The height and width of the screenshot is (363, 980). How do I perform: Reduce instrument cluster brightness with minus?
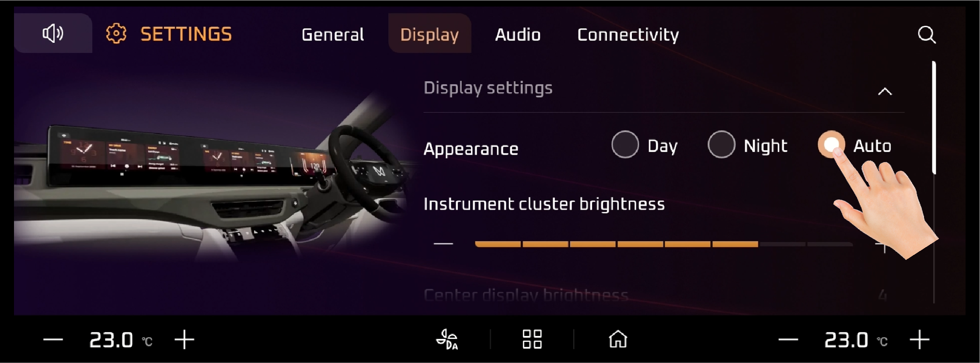click(x=443, y=244)
